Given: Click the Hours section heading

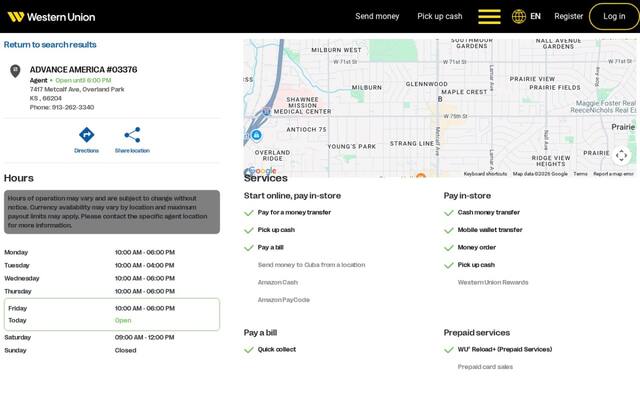Looking at the screenshot, I should 19,178.
